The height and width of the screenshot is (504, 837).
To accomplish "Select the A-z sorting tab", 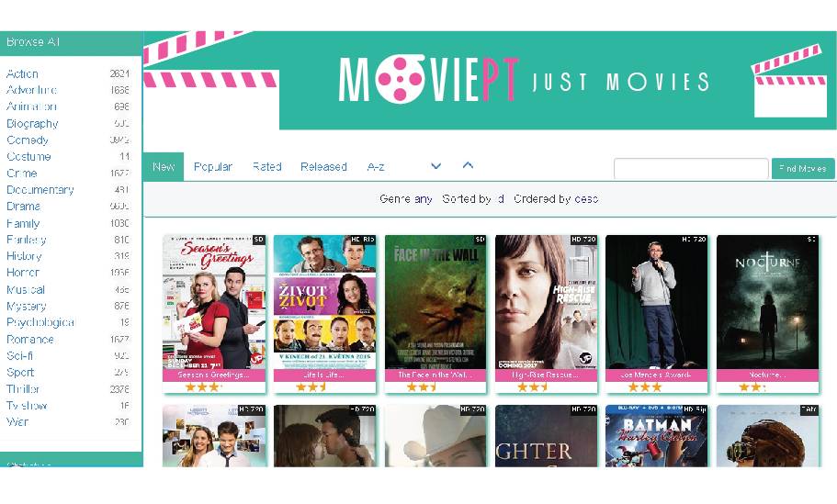I will pyautogui.click(x=376, y=167).
